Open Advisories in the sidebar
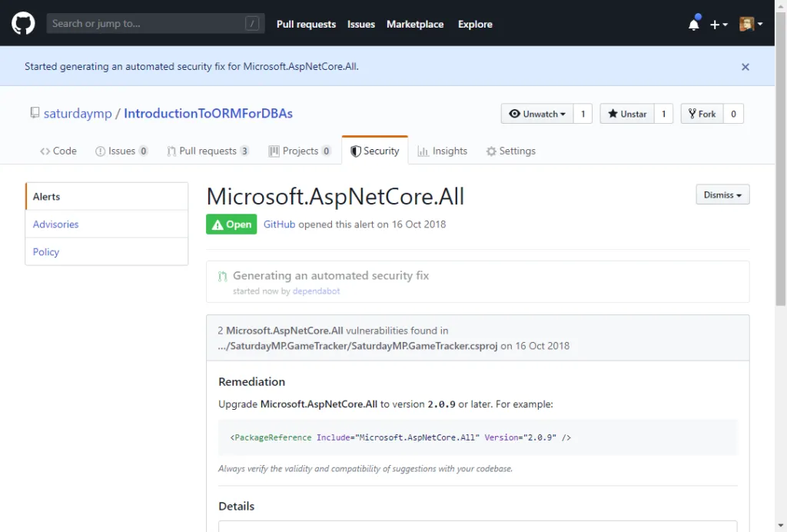This screenshot has height=532, width=787. click(106, 224)
